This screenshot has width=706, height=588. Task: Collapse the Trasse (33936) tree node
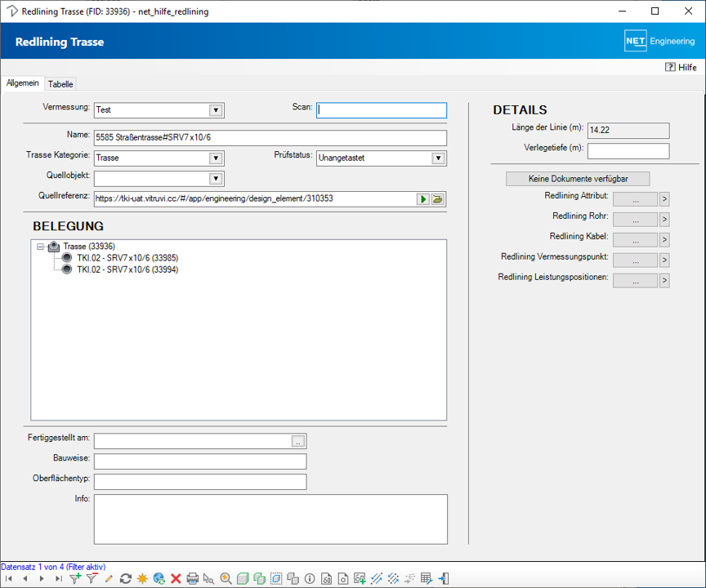pos(38,246)
